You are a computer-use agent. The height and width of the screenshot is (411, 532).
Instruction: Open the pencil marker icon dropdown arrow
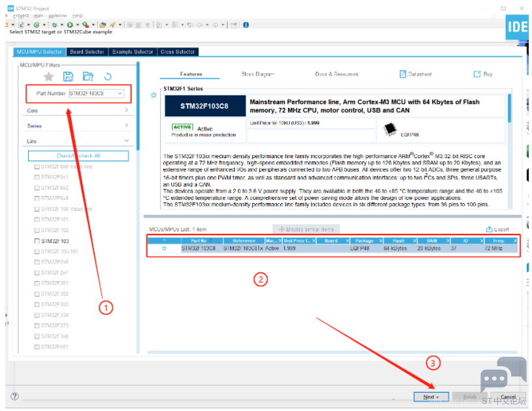click(x=120, y=25)
